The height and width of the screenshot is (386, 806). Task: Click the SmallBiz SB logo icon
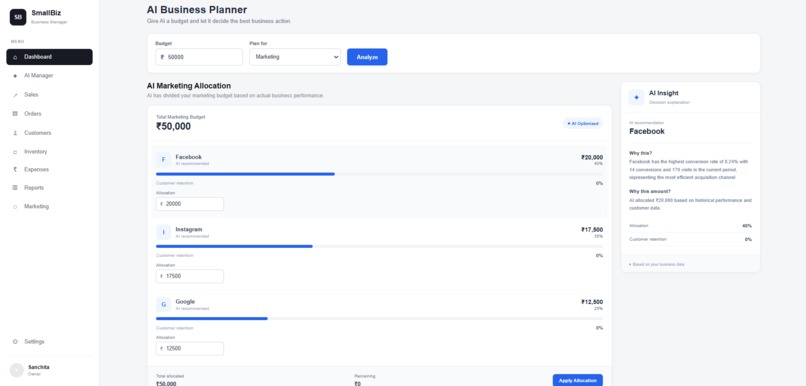click(x=18, y=17)
